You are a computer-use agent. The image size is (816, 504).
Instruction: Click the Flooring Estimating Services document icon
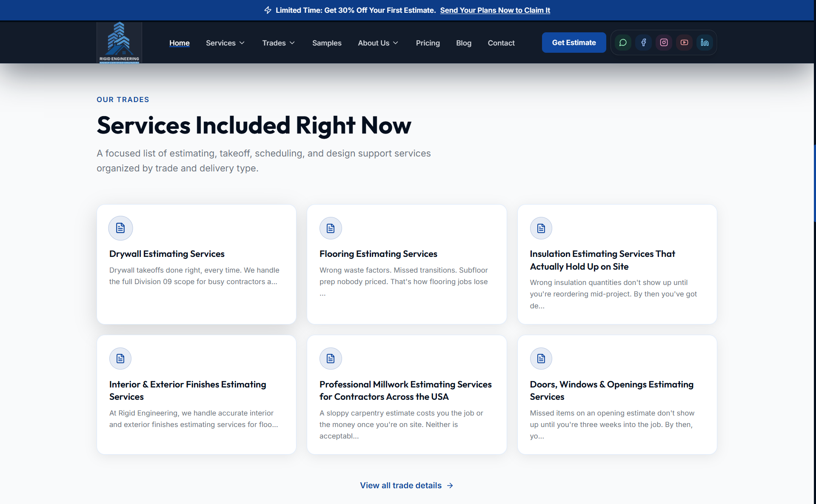coord(331,228)
